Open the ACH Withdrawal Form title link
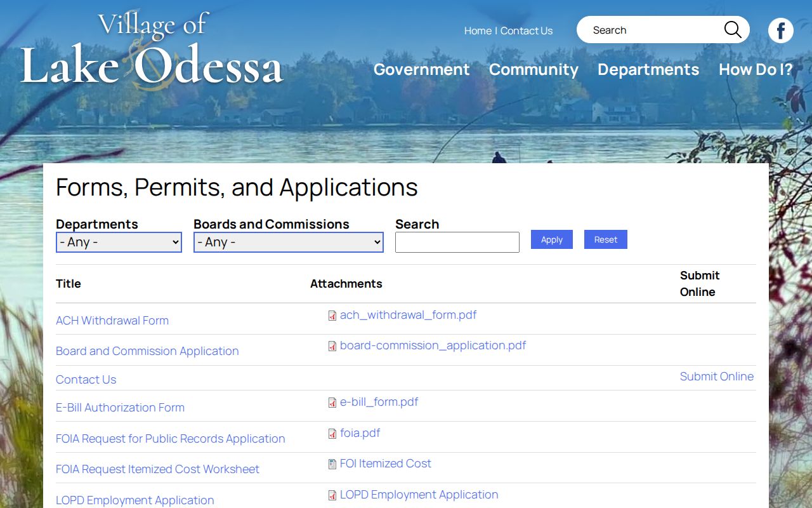The height and width of the screenshot is (508, 812). tap(112, 321)
